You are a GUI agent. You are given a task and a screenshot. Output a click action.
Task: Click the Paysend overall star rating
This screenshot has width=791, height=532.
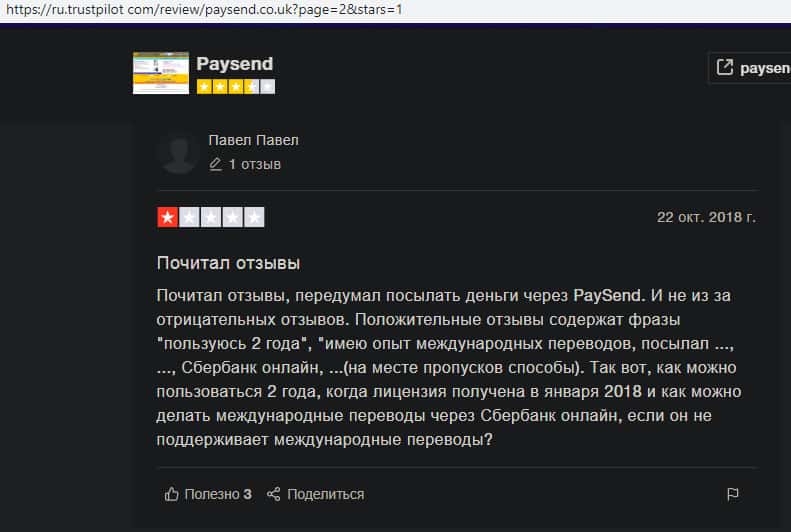click(236, 87)
